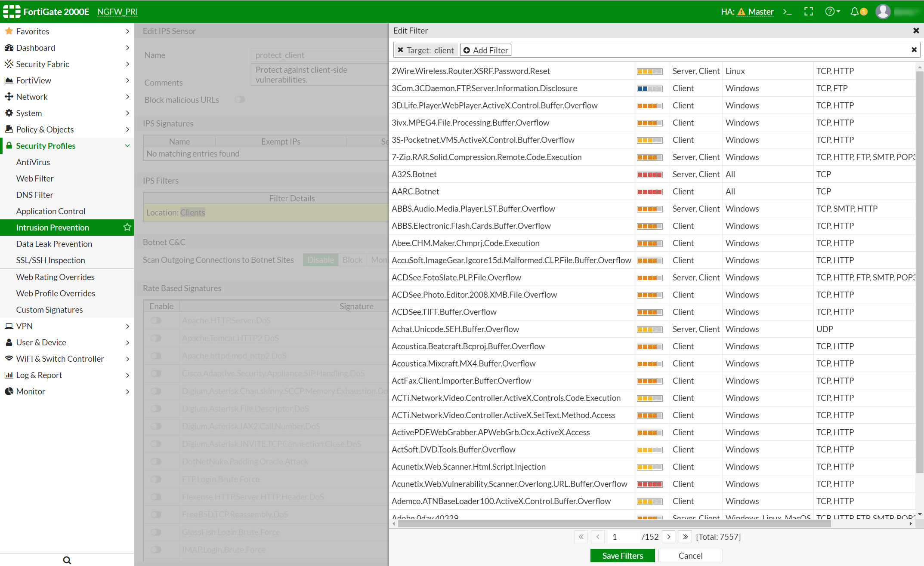Screen dimensions: 924x566
Task: Enable DotNetNuke.Padding.Oracle.Attack toggle
Action: click(156, 461)
